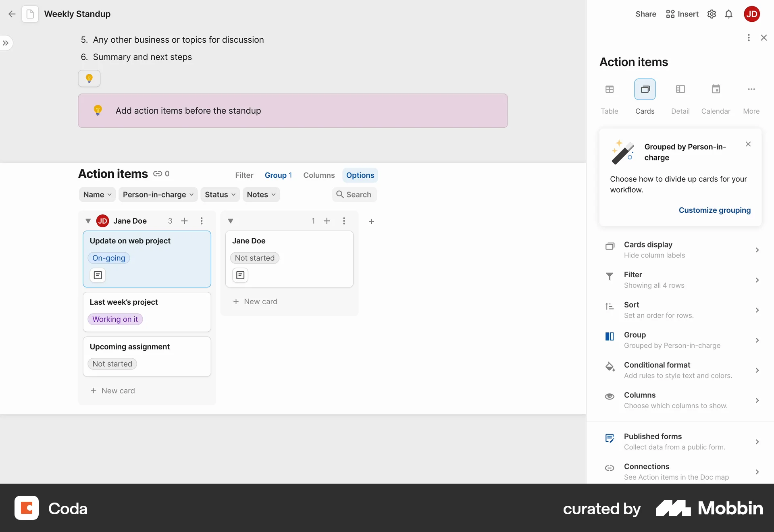Viewport: 774px width, 532px height.
Task: Open the doc settings gear
Action: click(x=712, y=14)
